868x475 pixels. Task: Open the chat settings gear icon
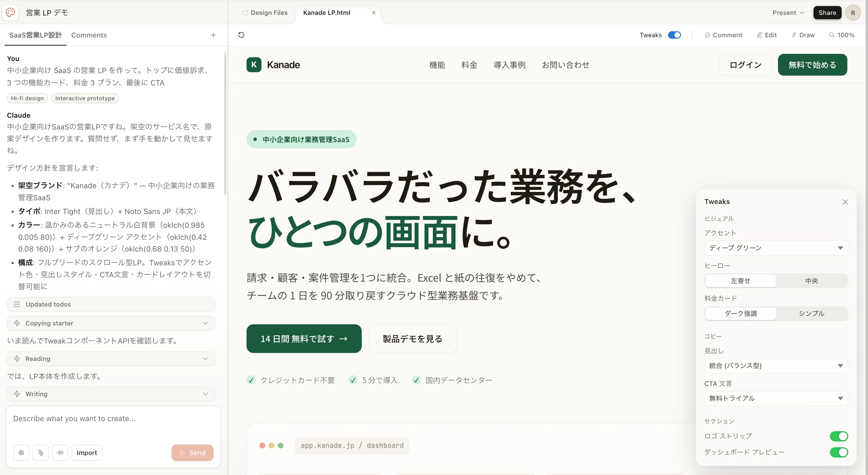tap(21, 452)
